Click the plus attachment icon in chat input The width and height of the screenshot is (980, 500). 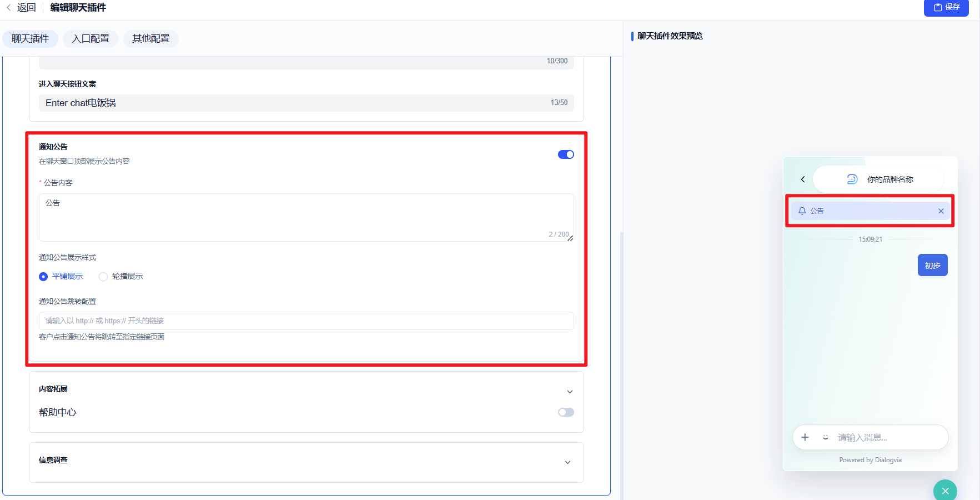805,437
